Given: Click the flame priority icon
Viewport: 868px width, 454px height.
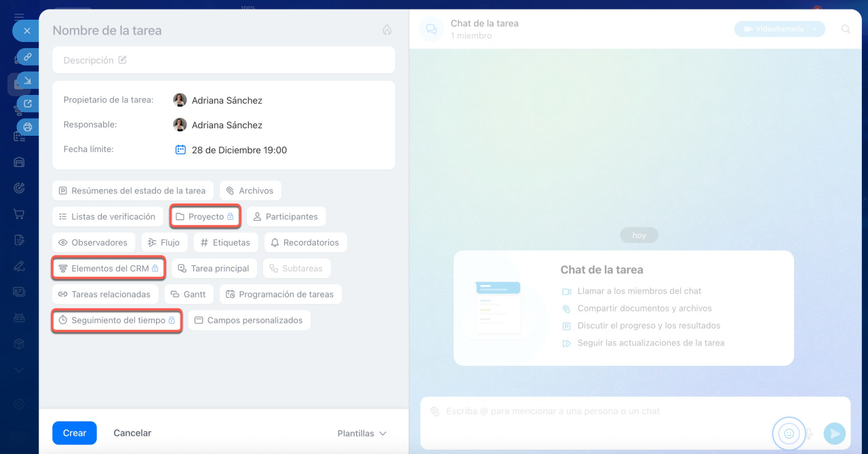Looking at the screenshot, I should 387,30.
